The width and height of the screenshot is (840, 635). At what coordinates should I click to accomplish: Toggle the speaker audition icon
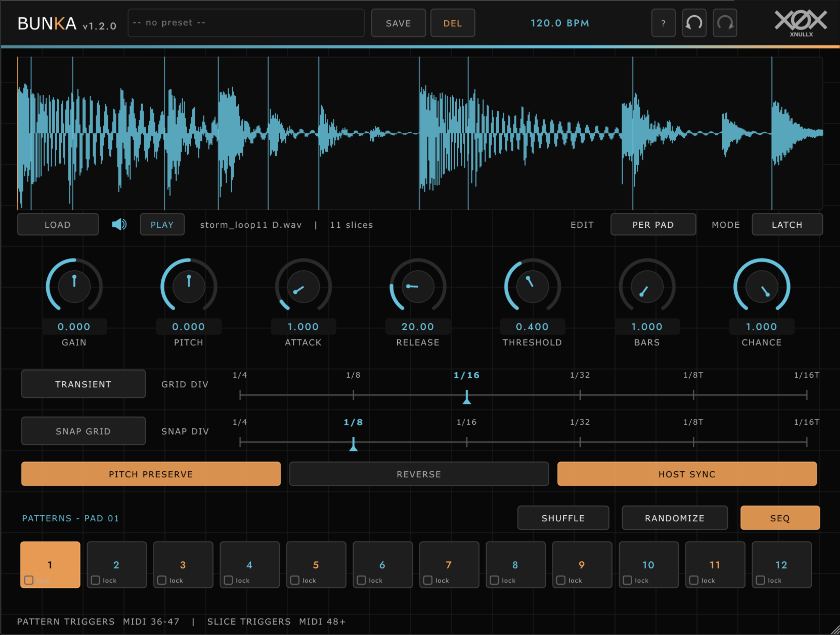119,224
